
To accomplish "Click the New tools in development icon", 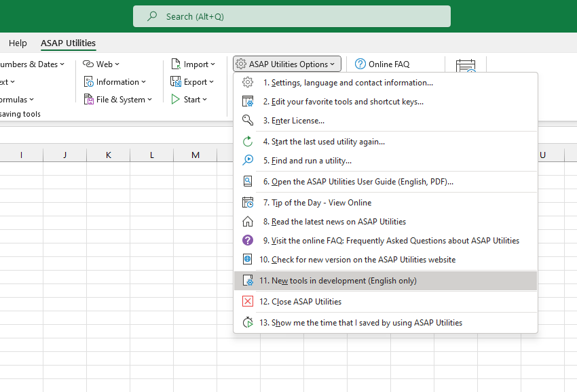I will pos(248,281).
